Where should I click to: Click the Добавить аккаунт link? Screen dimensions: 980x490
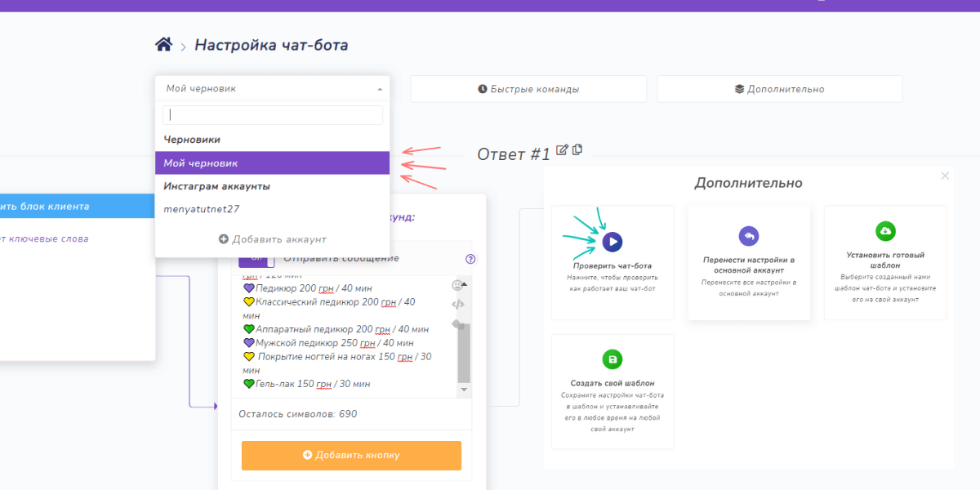pyautogui.click(x=272, y=238)
